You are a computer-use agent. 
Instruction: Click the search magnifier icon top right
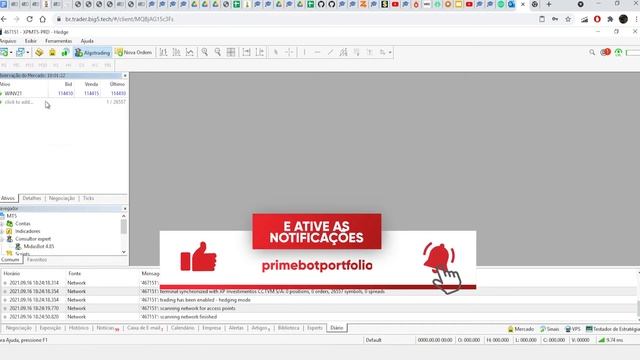592,52
